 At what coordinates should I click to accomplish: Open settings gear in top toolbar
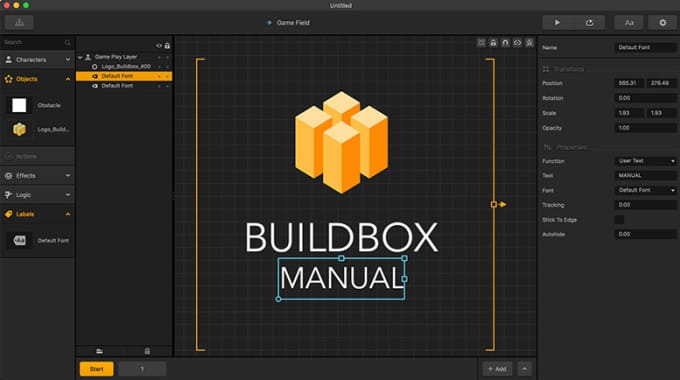[662, 23]
